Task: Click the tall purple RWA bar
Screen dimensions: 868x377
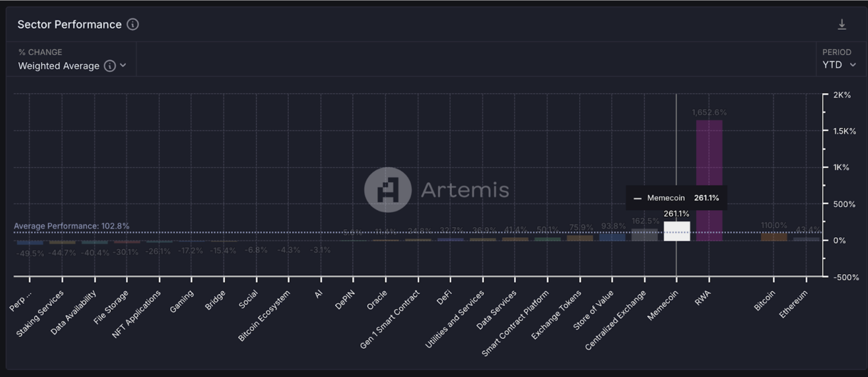Action: click(x=709, y=180)
